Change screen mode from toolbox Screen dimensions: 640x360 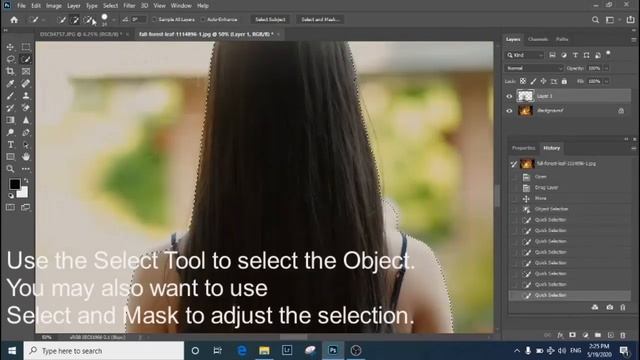(26, 207)
